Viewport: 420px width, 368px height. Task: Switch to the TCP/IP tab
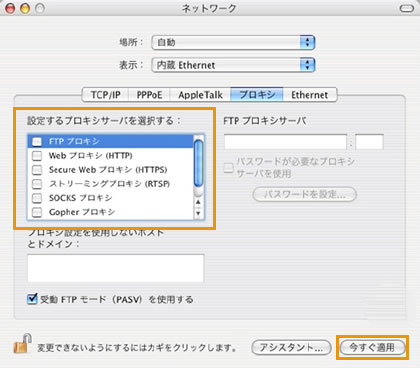pyautogui.click(x=105, y=95)
